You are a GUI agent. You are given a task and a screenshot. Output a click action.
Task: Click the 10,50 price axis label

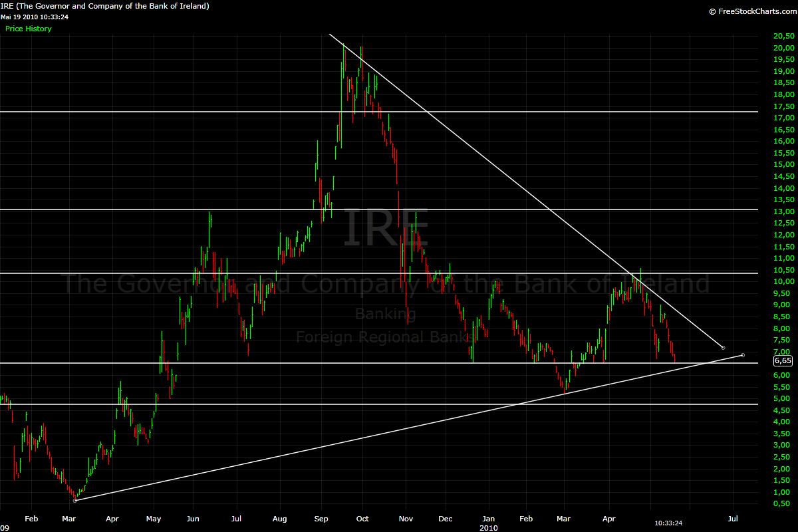(783, 270)
